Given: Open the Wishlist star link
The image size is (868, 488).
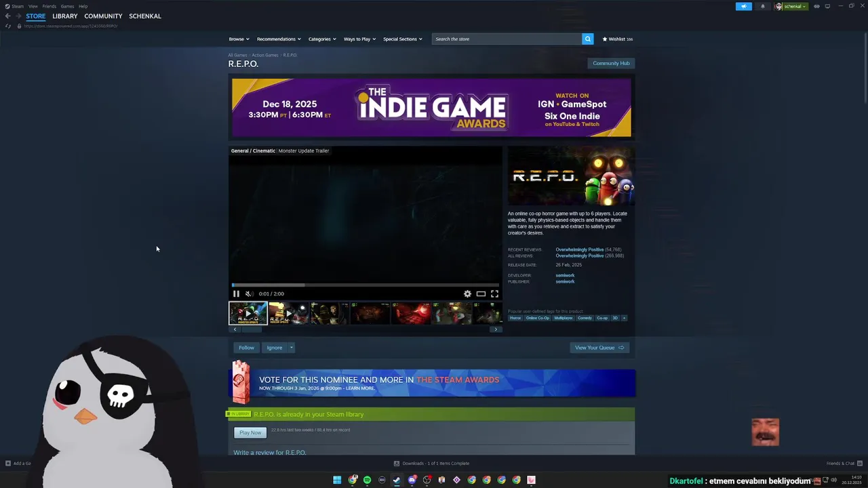Looking at the screenshot, I should click(x=617, y=39).
